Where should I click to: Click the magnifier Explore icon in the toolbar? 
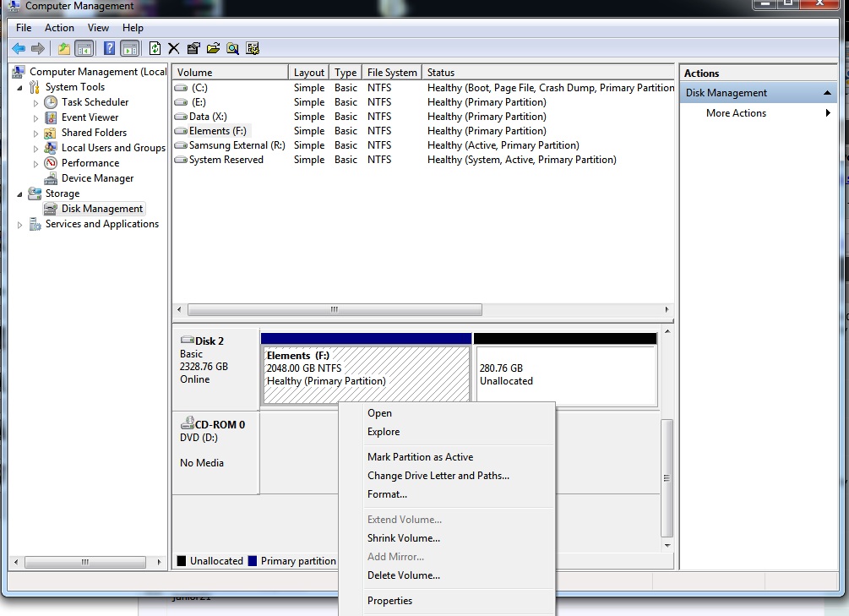pos(233,49)
